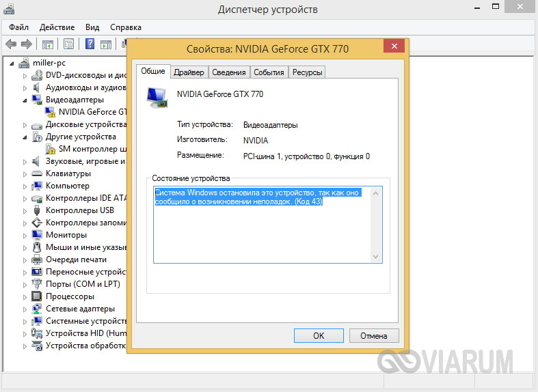538x392 pixels.
Task: Click the Клавиатуры keyboard icon
Action: click(37, 173)
